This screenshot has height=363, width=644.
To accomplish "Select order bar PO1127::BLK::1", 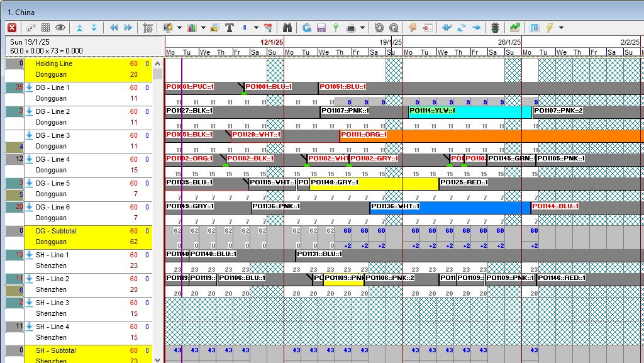I will 242,111.
